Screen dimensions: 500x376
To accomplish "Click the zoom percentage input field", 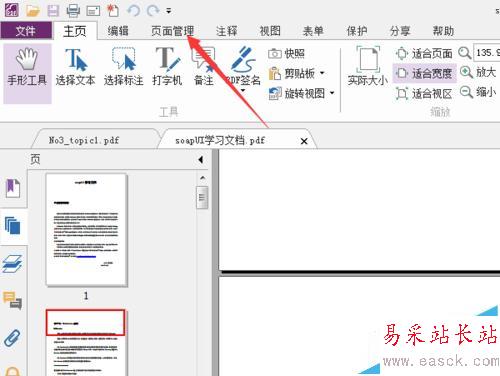I will [x=487, y=53].
